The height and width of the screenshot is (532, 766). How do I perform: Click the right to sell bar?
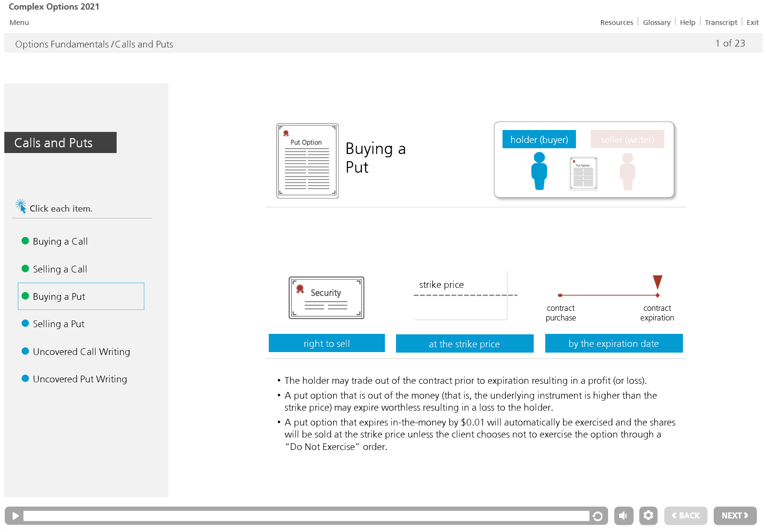click(x=327, y=343)
